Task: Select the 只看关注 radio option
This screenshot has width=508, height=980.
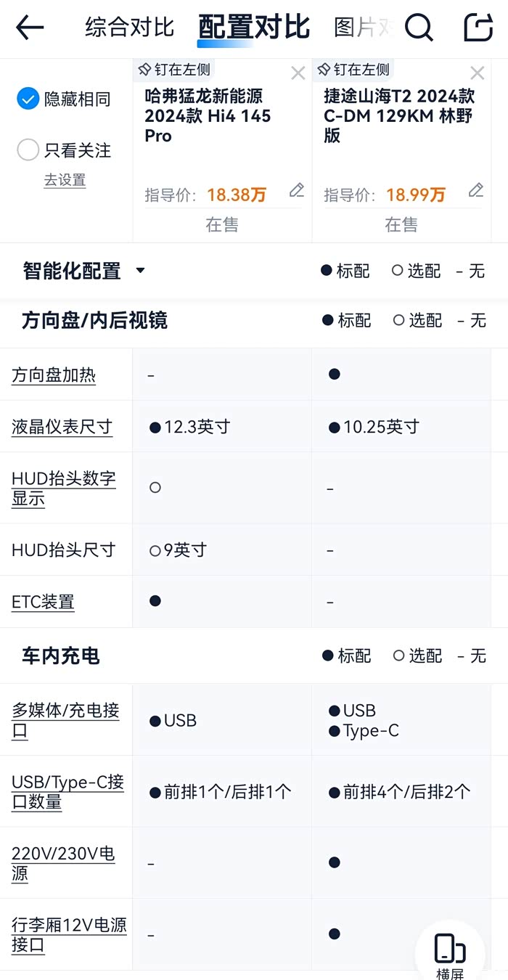Action: tap(28, 150)
